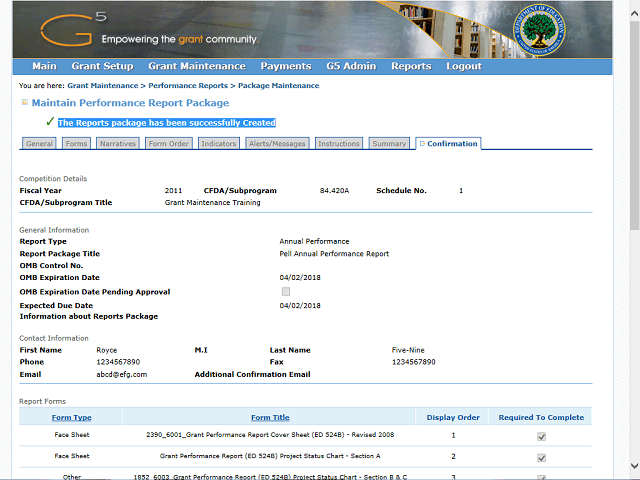Viewport: 640px width, 480px height.
Task: Switch to the Forms tab
Action: 76,144
